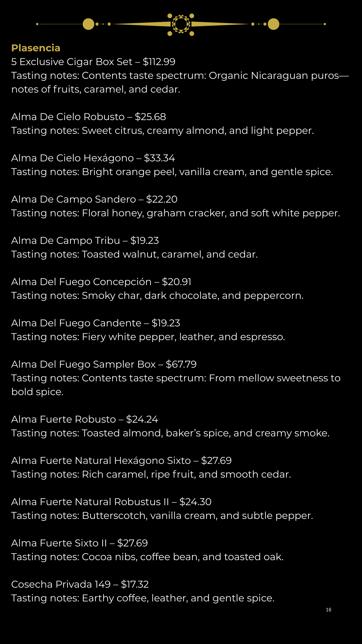Click the Cocoa nibs, coffee bean tasting notes

[147, 557]
